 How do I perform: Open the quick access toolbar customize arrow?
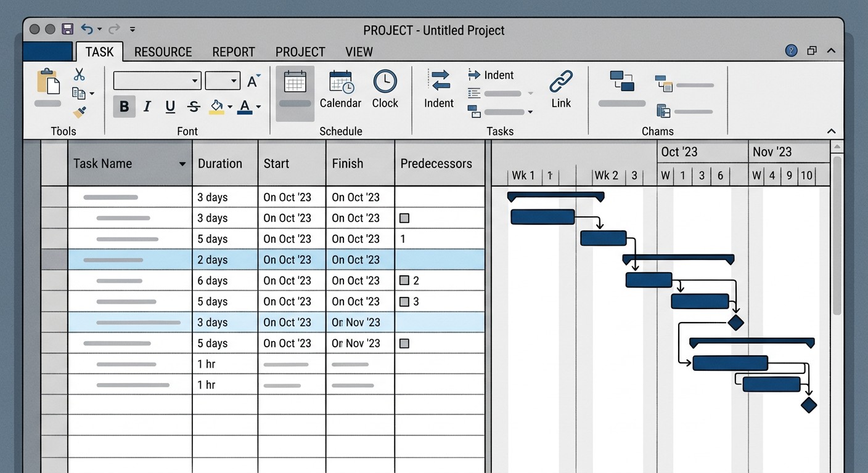point(133,29)
